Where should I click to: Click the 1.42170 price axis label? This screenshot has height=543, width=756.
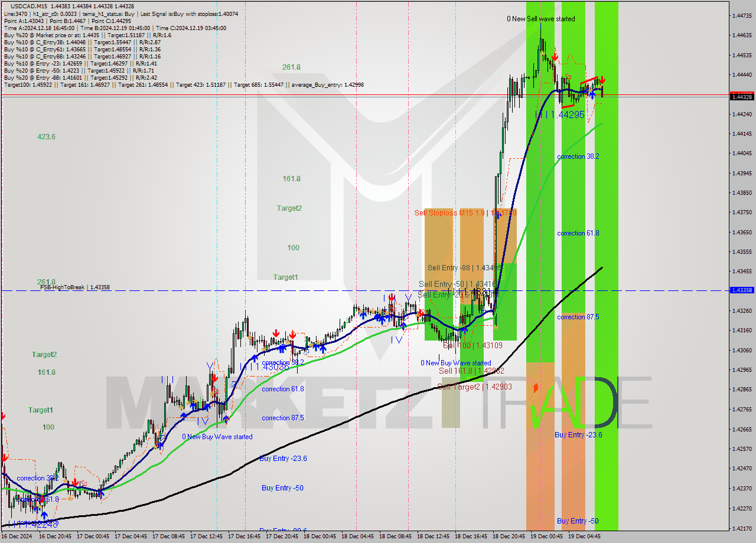[x=741, y=528]
